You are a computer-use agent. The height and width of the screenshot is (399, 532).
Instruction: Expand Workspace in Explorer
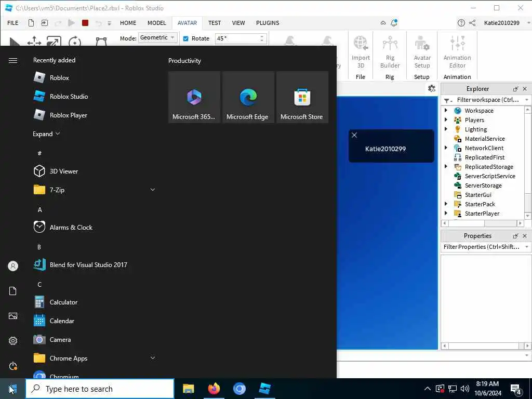pyautogui.click(x=446, y=110)
